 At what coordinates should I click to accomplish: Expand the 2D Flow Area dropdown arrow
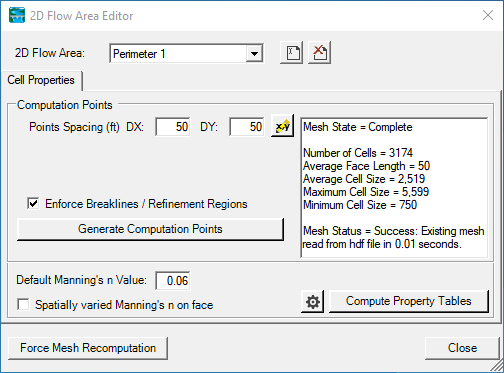click(254, 53)
